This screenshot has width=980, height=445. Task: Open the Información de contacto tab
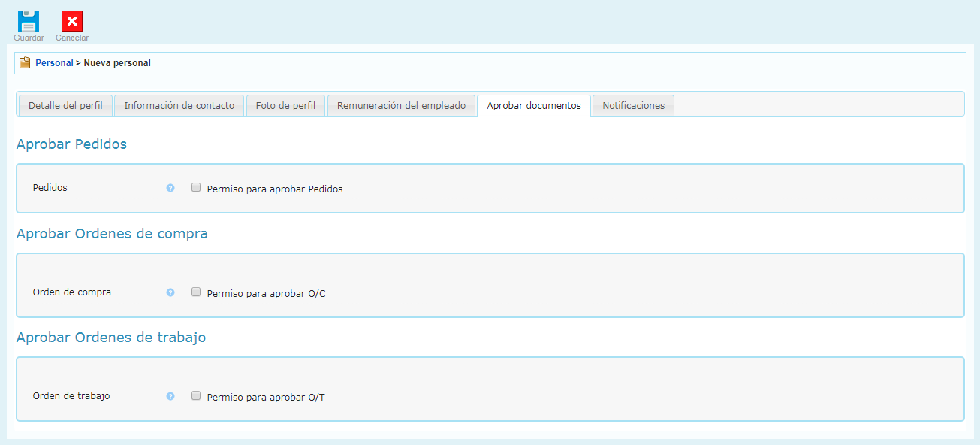[179, 106]
